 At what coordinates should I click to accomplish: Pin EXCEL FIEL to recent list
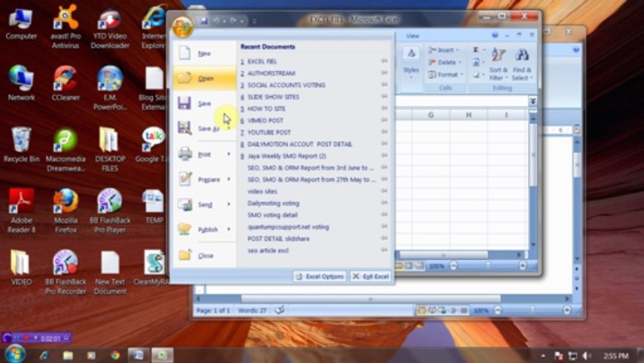[385, 62]
